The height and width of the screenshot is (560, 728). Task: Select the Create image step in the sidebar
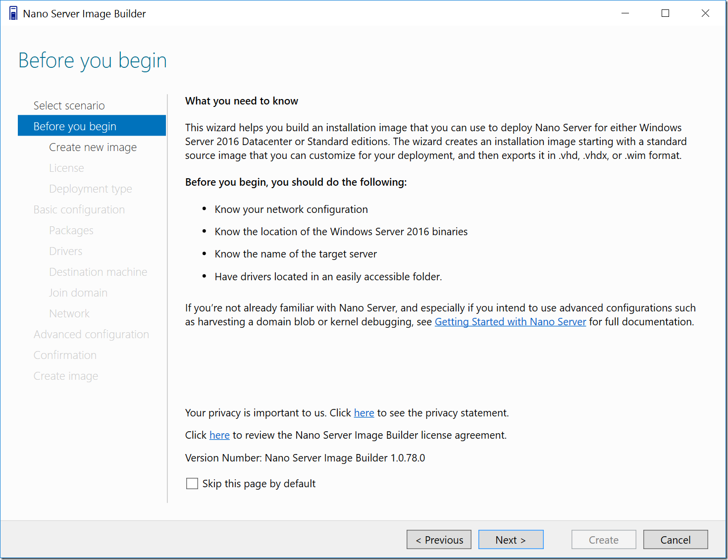[x=66, y=376]
